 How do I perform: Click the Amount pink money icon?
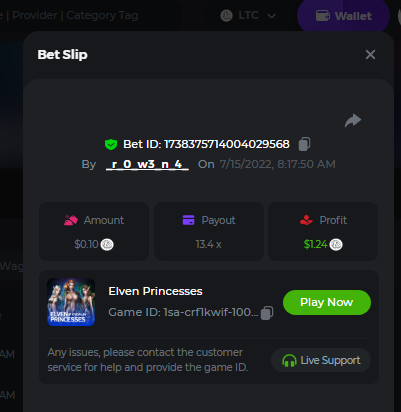71,220
